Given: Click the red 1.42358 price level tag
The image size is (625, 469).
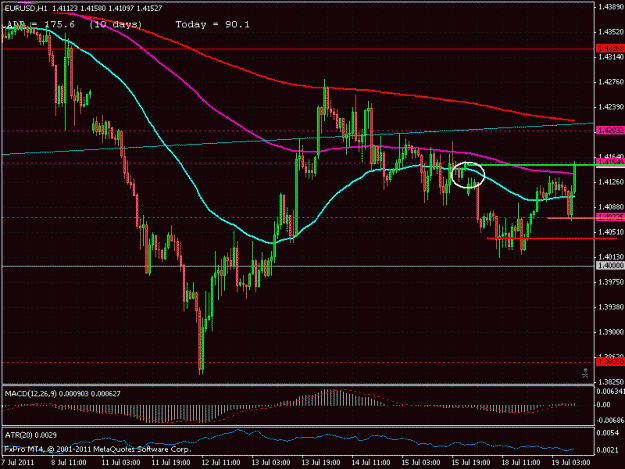Looking at the screenshot, I should coord(610,49).
